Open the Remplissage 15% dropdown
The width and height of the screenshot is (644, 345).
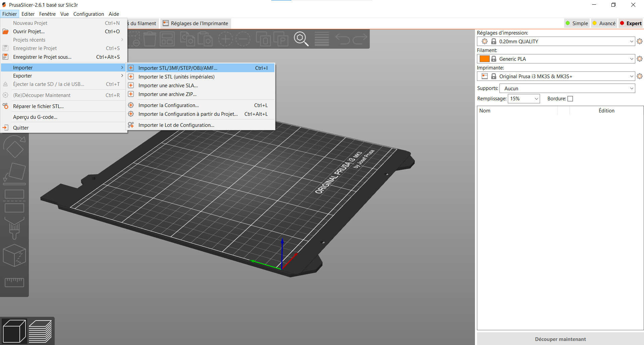tap(524, 99)
